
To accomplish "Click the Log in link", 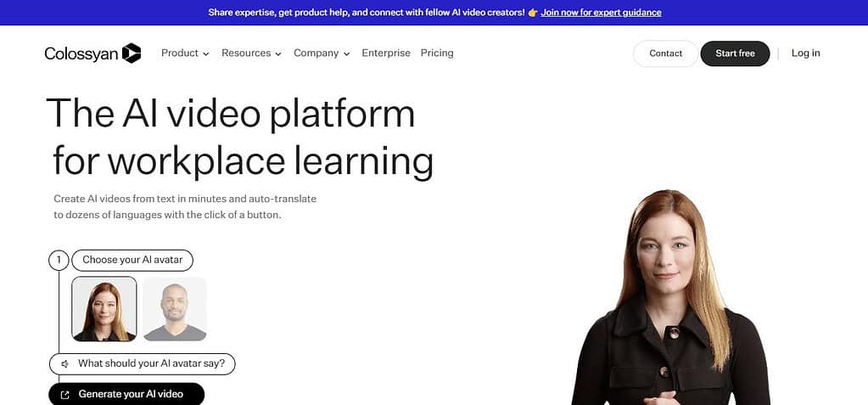I will [805, 53].
